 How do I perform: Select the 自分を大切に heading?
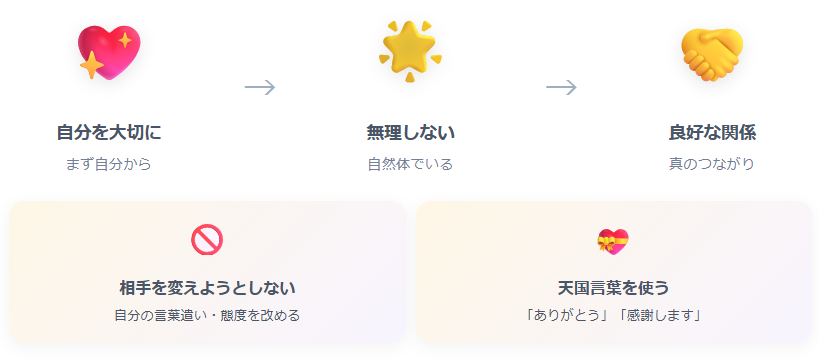[x=109, y=133]
